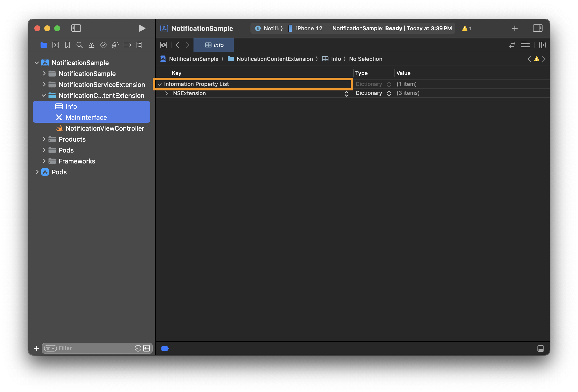Toggle the inspector sidebar visibility

tap(538, 28)
